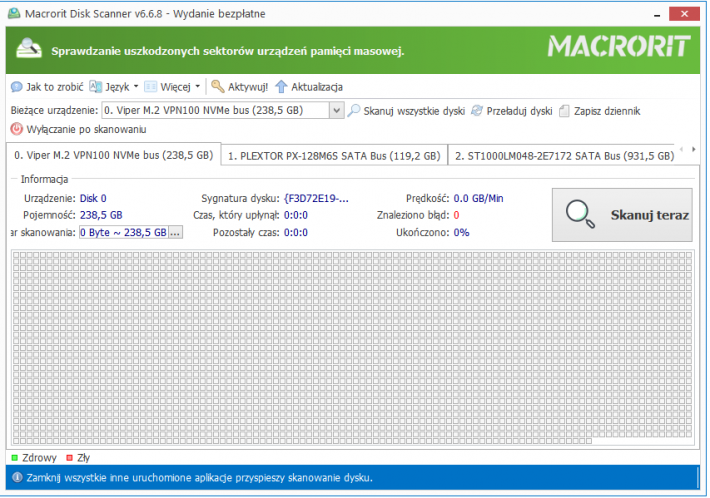This screenshot has height=498, width=710.
Task: Click the info icon in the status bar
Action: point(17,478)
